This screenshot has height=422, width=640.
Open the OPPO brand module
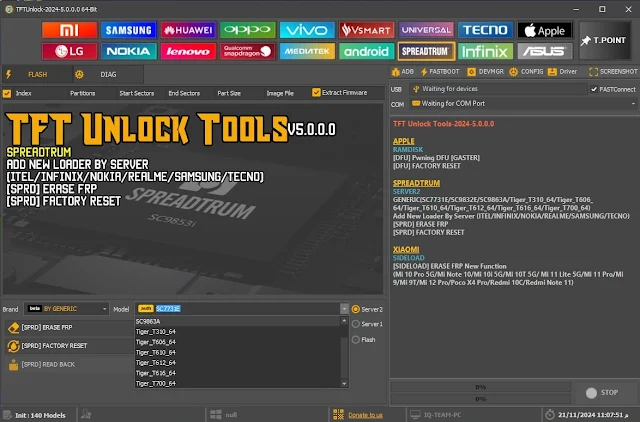click(247, 30)
